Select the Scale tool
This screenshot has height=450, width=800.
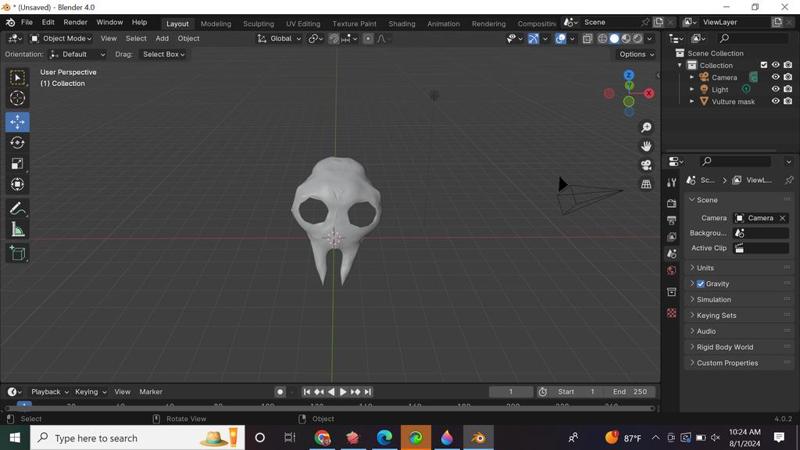[17, 164]
